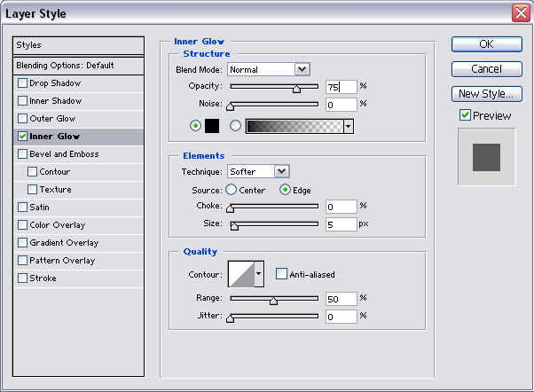Viewport: 534px width, 392px height.
Task: Click the black glow color swatch
Action: [212, 126]
